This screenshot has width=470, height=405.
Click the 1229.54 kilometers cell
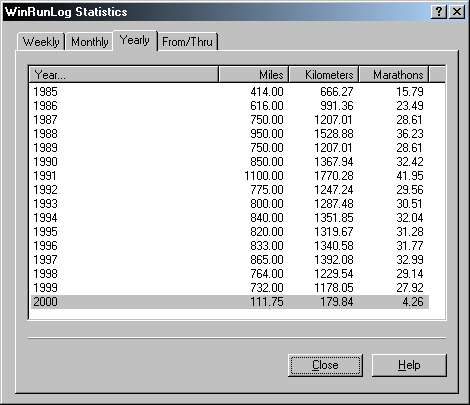[334, 274]
